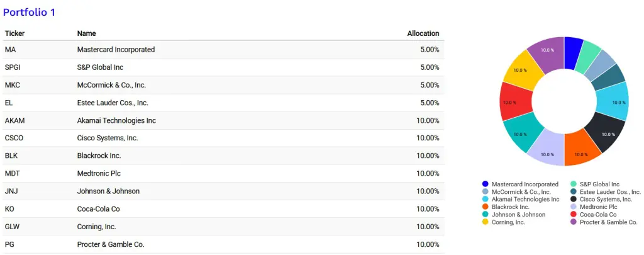
Task: Click the Portfolio 1 heading
Action: [29, 13]
